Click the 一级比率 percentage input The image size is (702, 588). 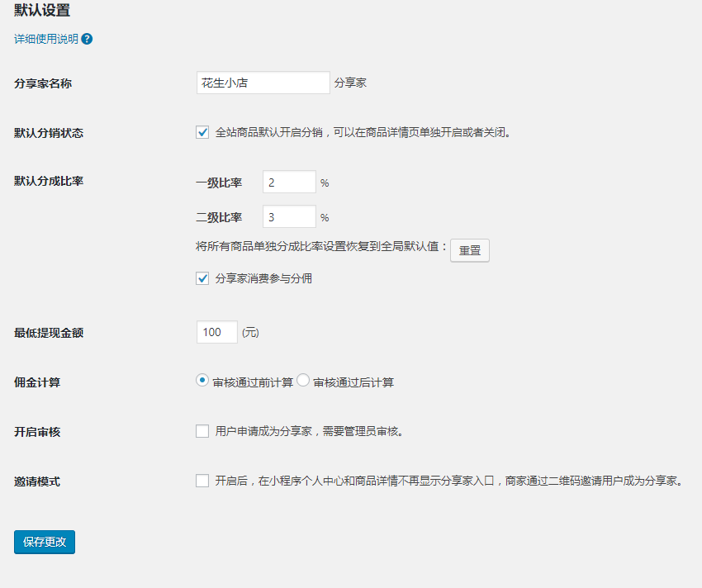pyautogui.click(x=289, y=183)
